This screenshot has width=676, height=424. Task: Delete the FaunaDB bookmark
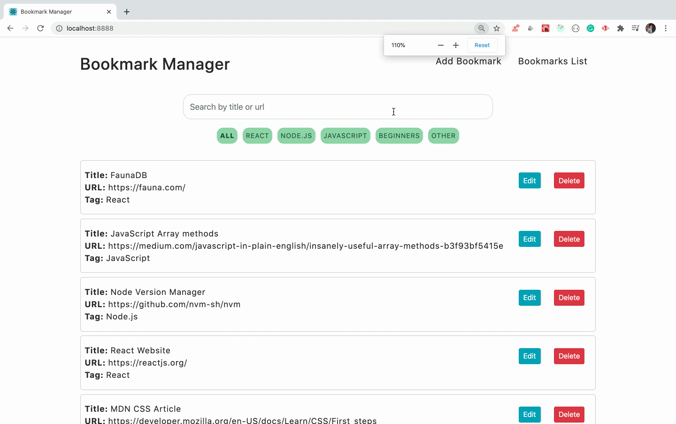coord(569,181)
